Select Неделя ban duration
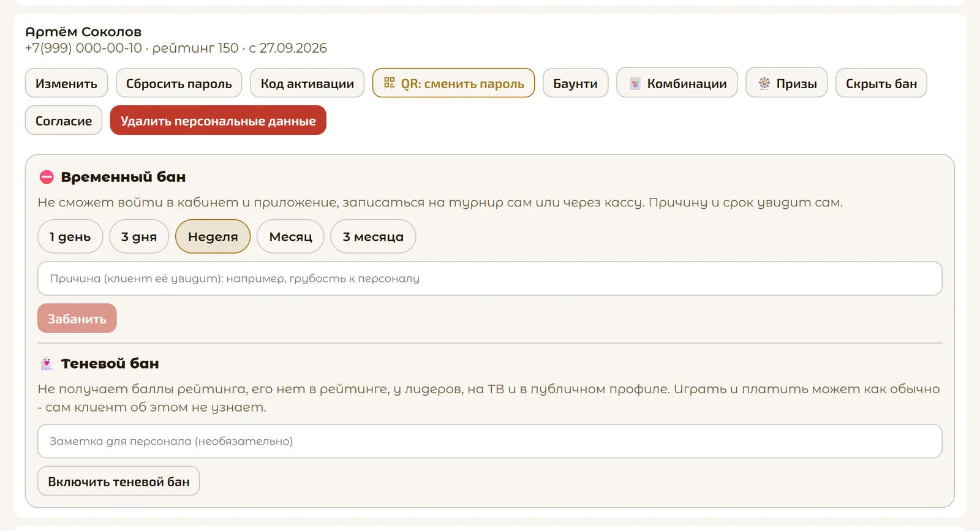The height and width of the screenshot is (531, 980). (213, 236)
